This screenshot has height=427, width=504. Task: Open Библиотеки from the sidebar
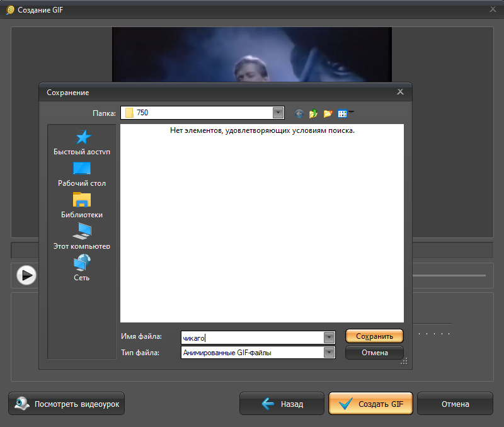82,206
